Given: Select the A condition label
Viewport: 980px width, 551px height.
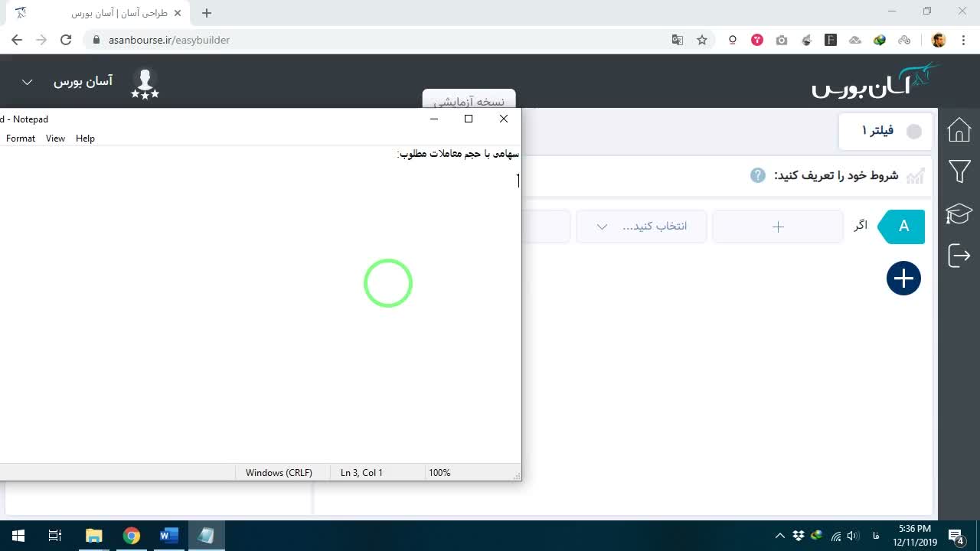Looking at the screenshot, I should click(x=902, y=227).
